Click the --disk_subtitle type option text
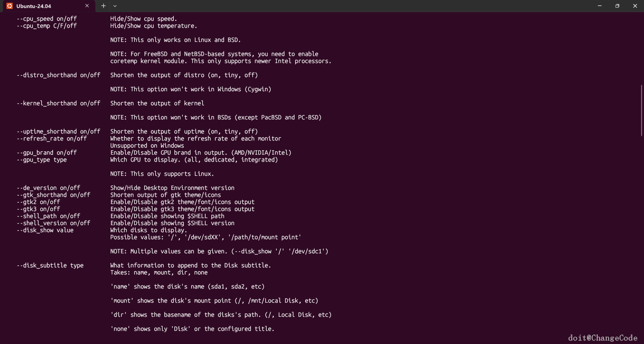The width and height of the screenshot is (644, 344). (x=50, y=265)
